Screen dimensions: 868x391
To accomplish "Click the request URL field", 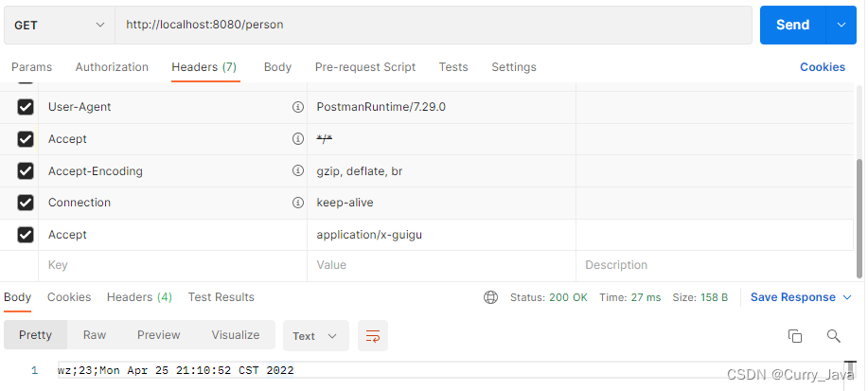I will coord(434,25).
